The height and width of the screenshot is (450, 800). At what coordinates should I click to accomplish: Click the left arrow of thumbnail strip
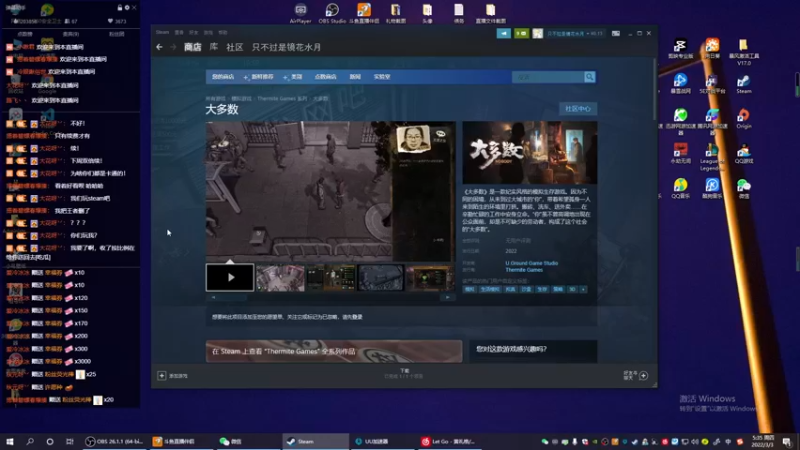coord(213,297)
